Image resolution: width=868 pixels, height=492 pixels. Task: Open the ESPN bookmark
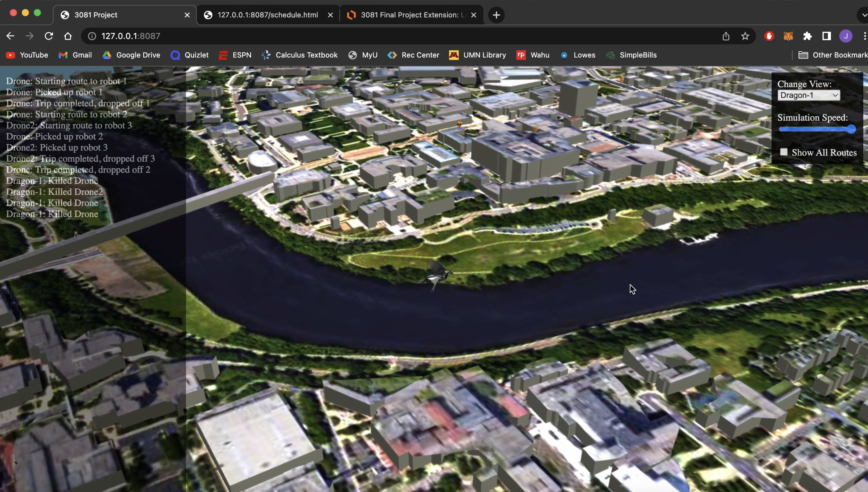point(235,55)
